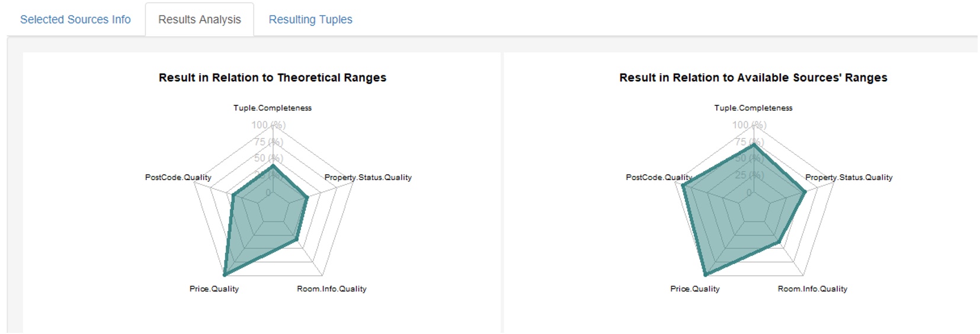Click the 100 (%) axis label on left chart
Image resolution: width=980 pixels, height=334 pixels.
pos(268,125)
